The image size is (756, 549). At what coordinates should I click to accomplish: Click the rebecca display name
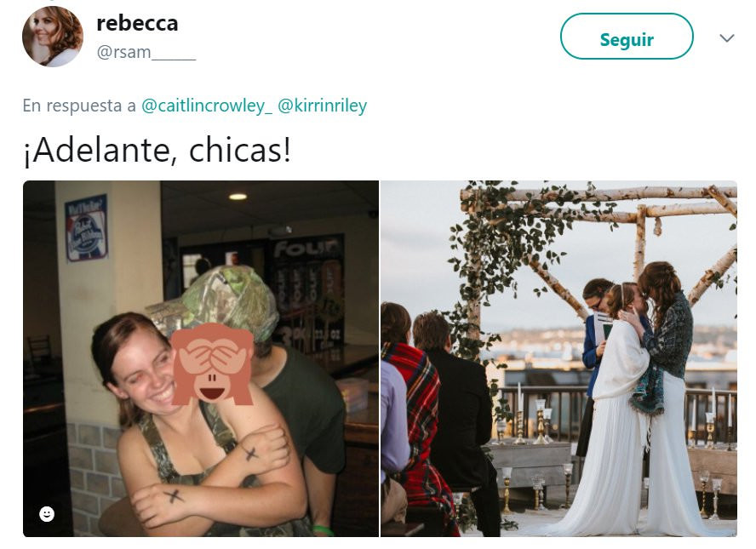tap(137, 23)
